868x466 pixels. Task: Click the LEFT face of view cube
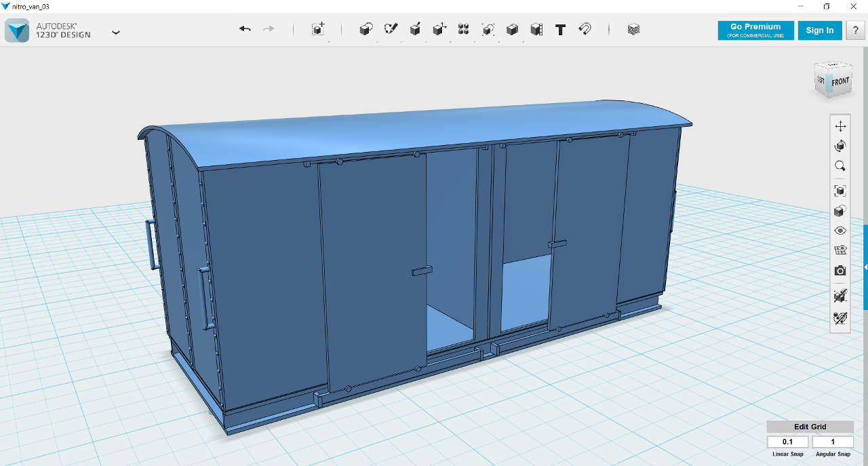click(x=821, y=80)
